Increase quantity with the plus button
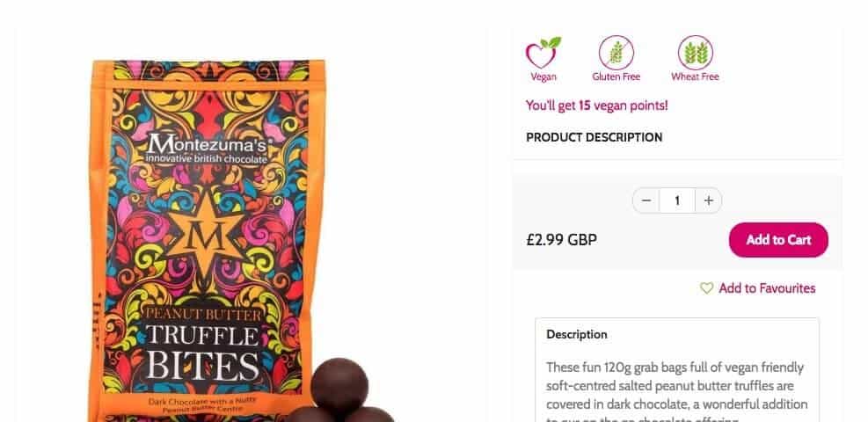 [709, 200]
